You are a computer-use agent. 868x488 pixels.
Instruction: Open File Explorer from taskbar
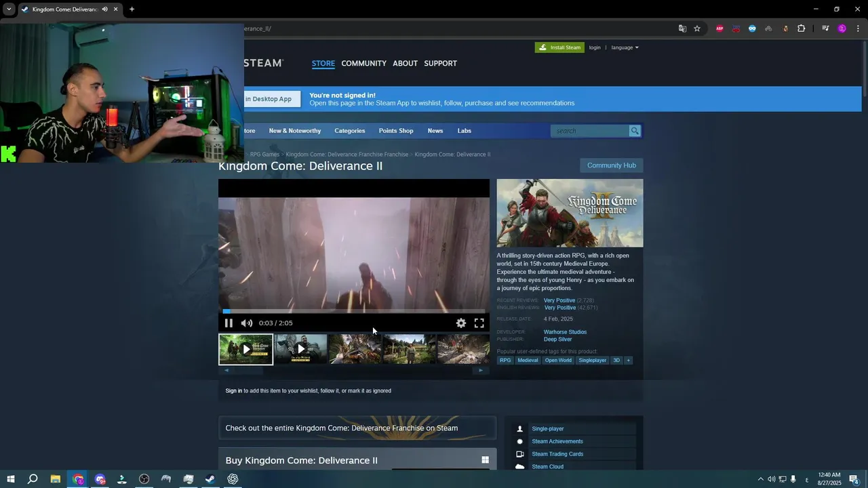[x=56, y=479]
